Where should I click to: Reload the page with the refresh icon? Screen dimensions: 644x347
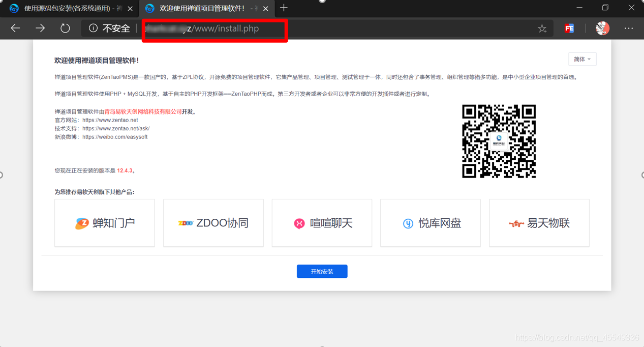[65, 28]
